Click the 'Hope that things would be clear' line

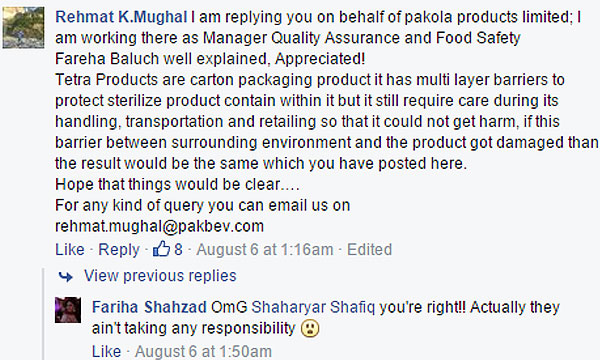pos(178,184)
